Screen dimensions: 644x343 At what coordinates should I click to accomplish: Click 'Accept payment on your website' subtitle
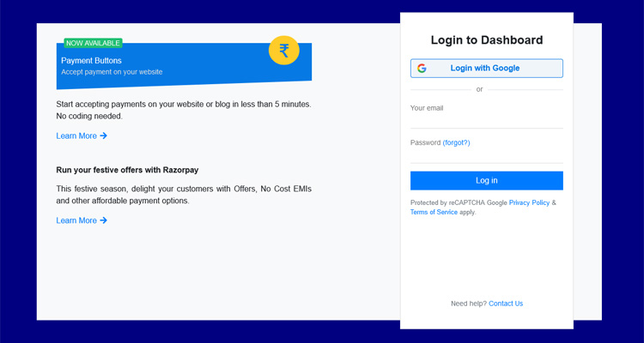112,72
